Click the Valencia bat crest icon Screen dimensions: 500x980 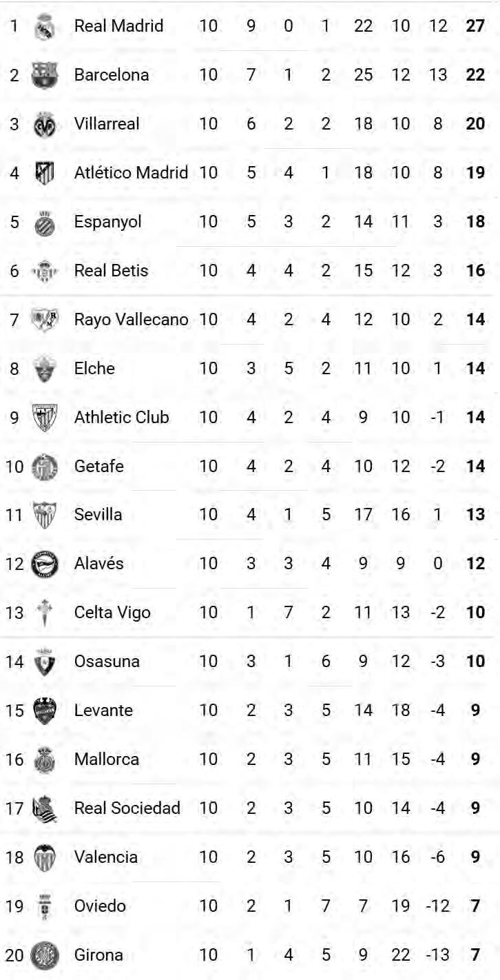point(45,857)
